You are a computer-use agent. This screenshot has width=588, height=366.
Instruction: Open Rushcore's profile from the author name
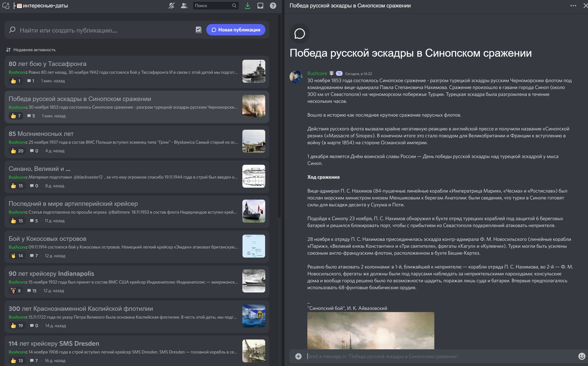pyautogui.click(x=317, y=73)
